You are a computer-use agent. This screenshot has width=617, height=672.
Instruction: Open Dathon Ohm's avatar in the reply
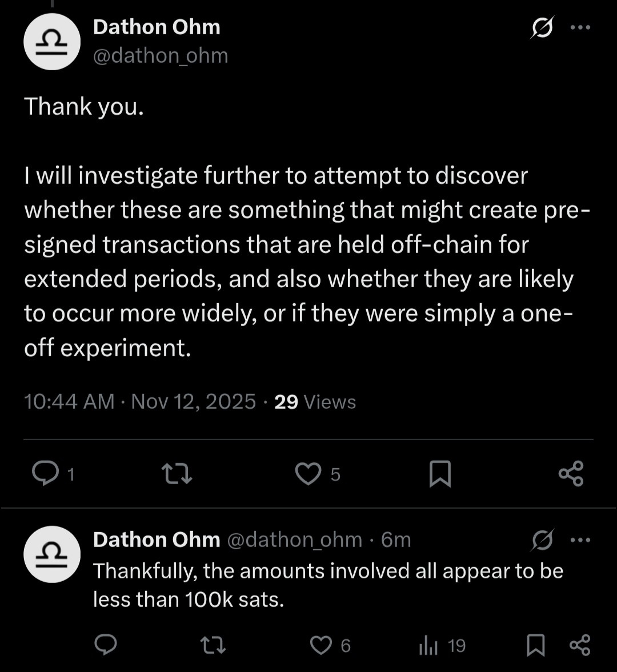(51, 554)
